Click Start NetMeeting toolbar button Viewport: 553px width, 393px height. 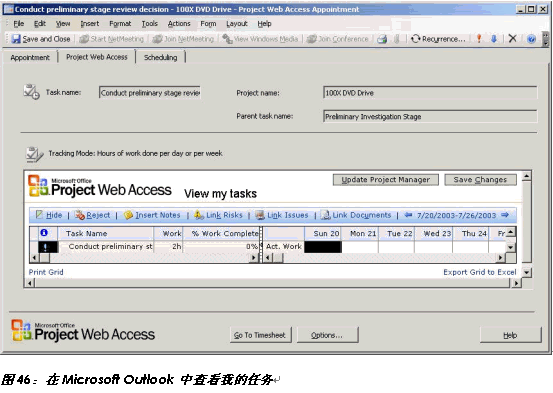tap(111, 39)
